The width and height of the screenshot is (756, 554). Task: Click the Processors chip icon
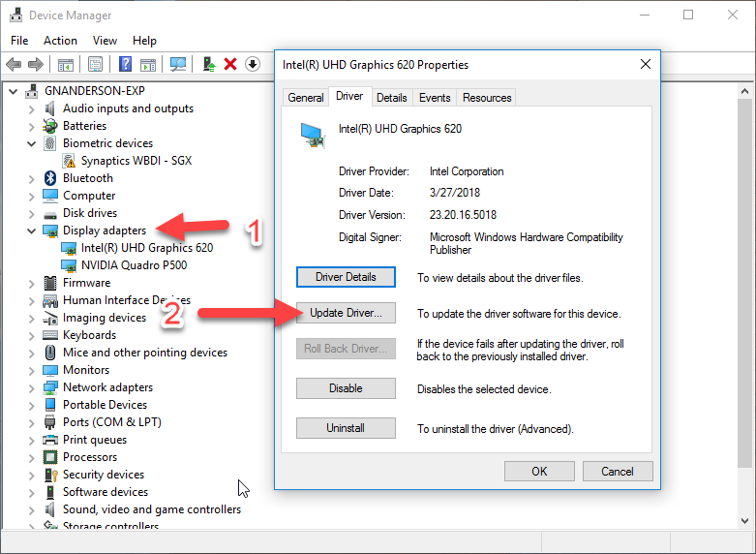click(x=50, y=457)
